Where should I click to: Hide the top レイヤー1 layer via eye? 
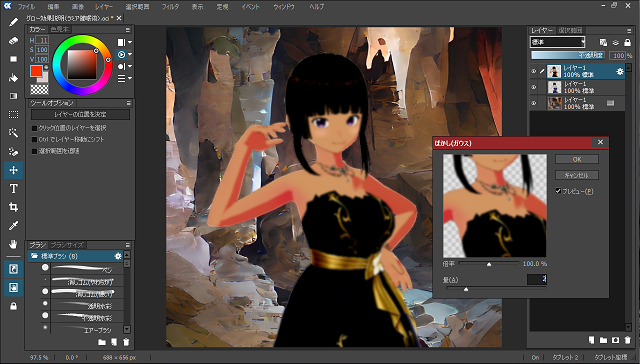pyautogui.click(x=533, y=71)
